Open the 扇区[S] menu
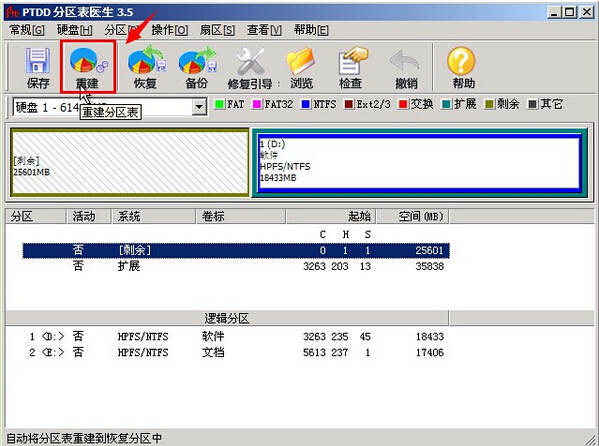This screenshot has height=446, width=599. (x=217, y=30)
